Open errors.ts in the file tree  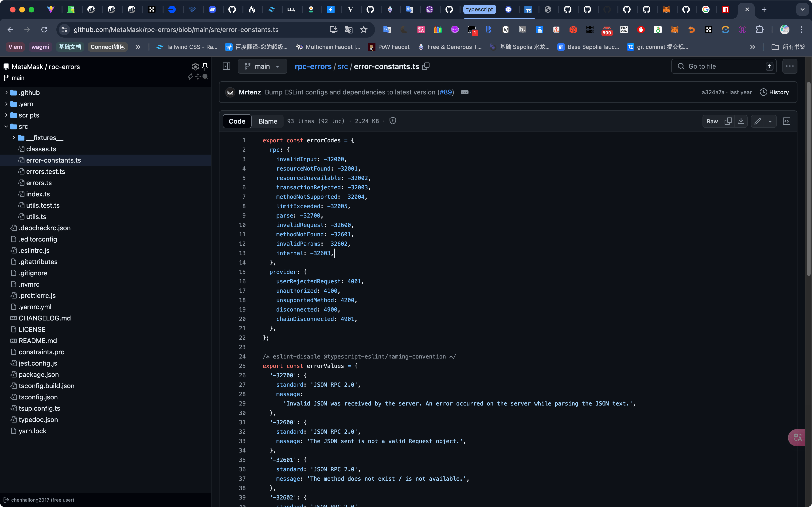39,183
